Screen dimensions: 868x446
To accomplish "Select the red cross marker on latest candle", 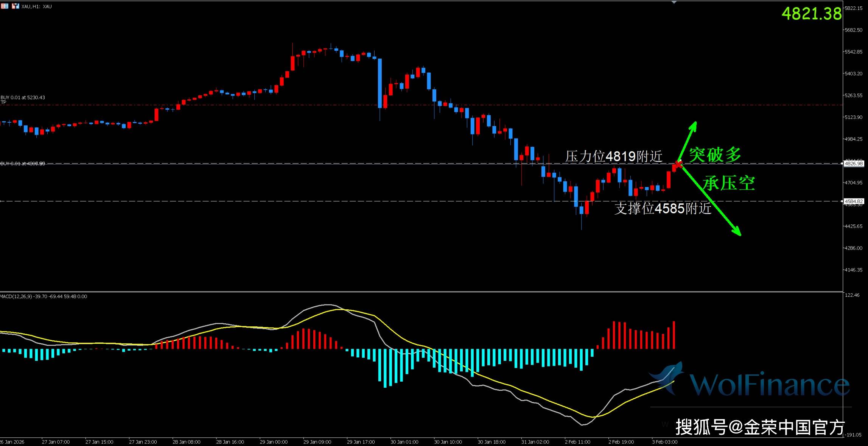I will (678, 164).
